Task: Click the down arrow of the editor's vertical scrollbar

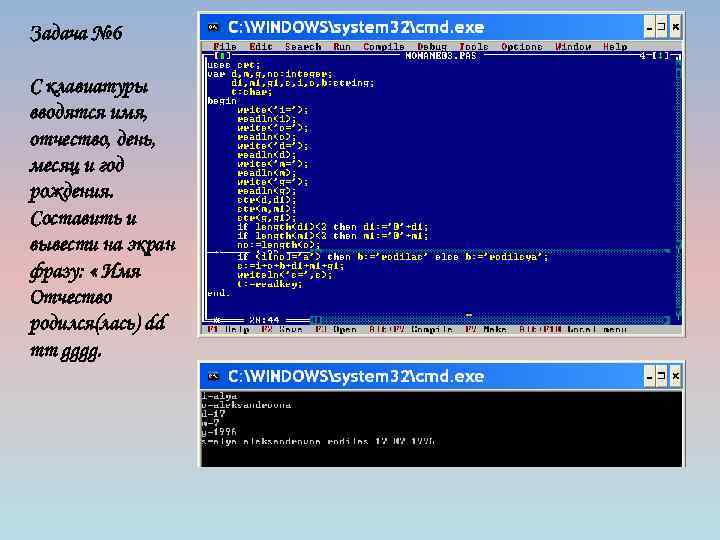Action: 678,315
